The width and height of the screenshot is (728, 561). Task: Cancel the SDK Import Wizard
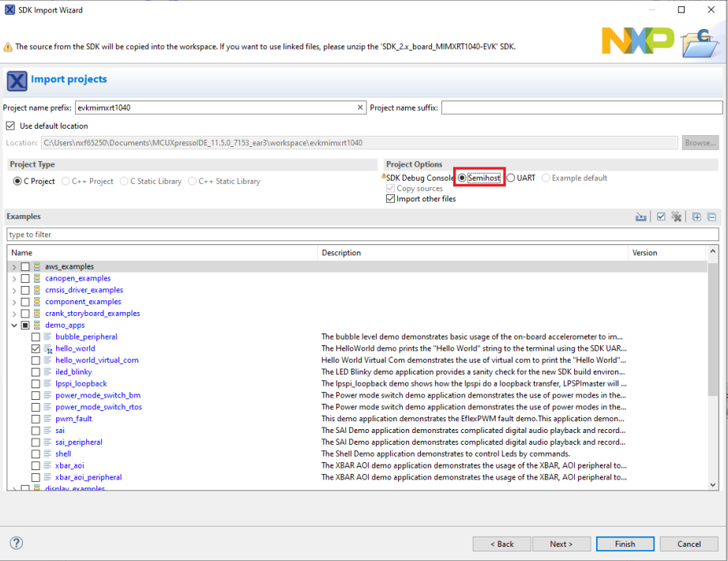click(x=689, y=544)
